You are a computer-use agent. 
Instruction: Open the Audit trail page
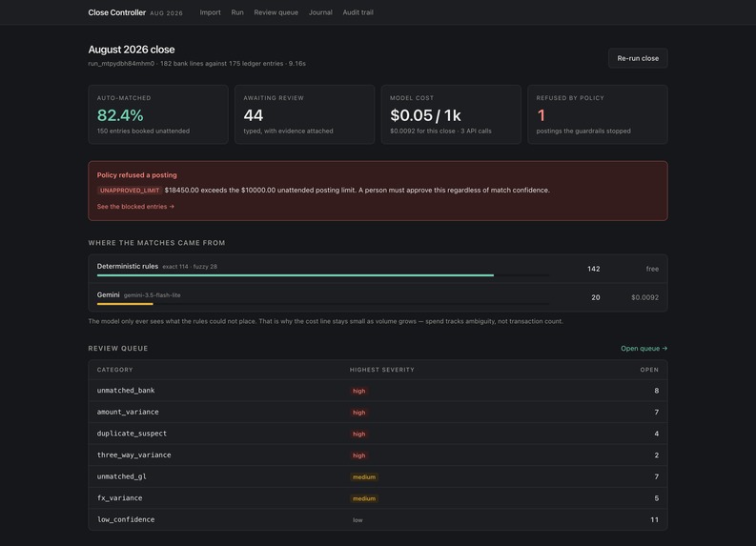[358, 12]
